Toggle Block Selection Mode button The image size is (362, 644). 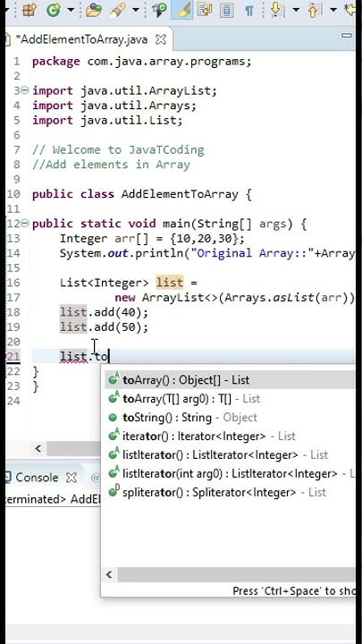pos(226,10)
